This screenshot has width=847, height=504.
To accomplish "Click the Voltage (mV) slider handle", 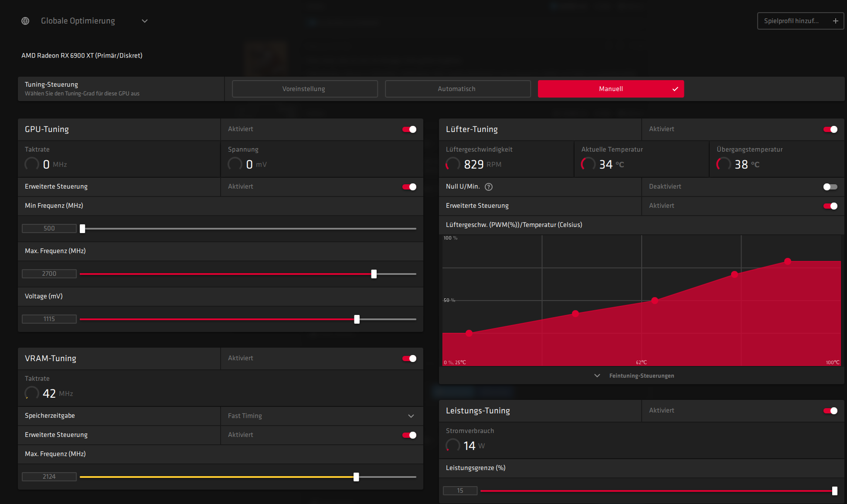I will 357,319.
